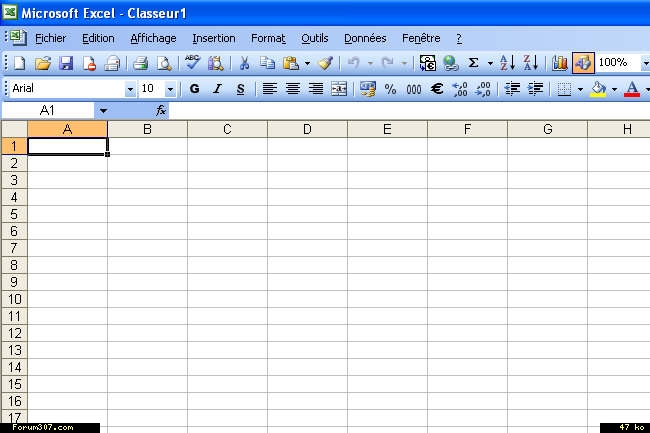Activate the Format Painter brush
This screenshot has width=650, height=433.
click(x=325, y=63)
